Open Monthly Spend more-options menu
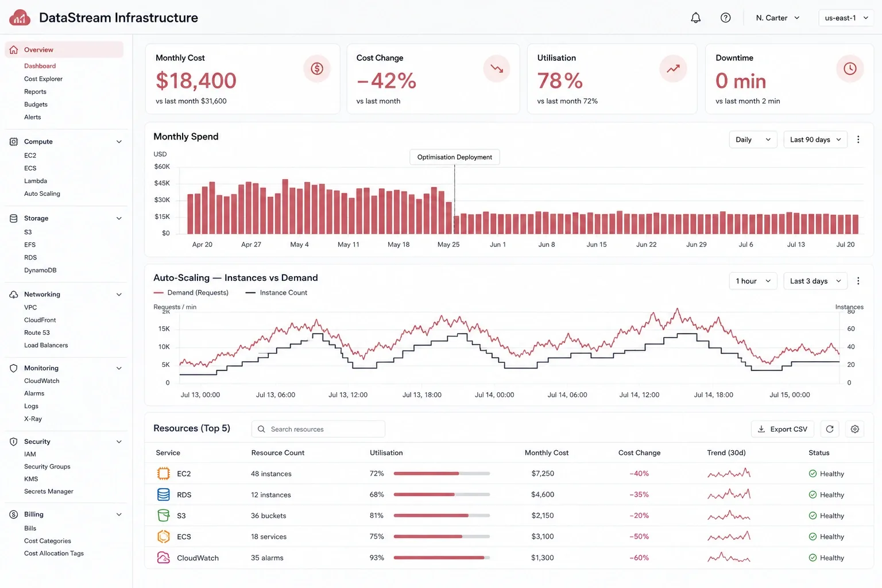The width and height of the screenshot is (882, 588). point(858,140)
